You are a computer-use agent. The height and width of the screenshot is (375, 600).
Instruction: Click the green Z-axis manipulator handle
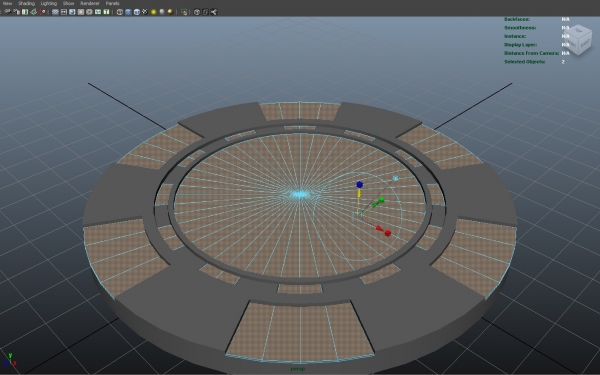point(381,200)
